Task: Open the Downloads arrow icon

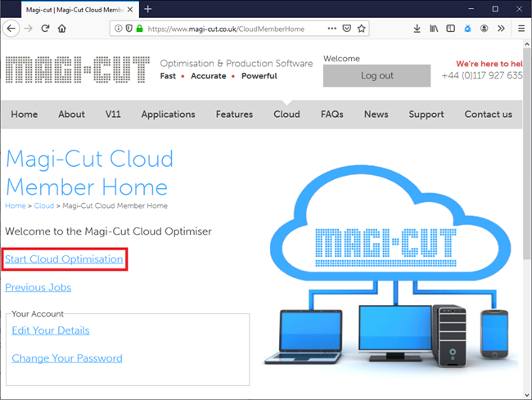Action: (417, 28)
